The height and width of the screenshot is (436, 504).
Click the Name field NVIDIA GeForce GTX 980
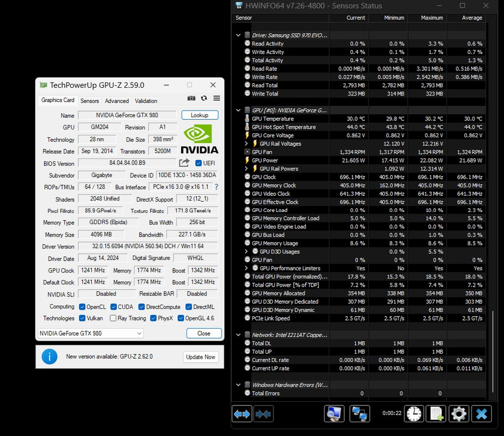127,115
